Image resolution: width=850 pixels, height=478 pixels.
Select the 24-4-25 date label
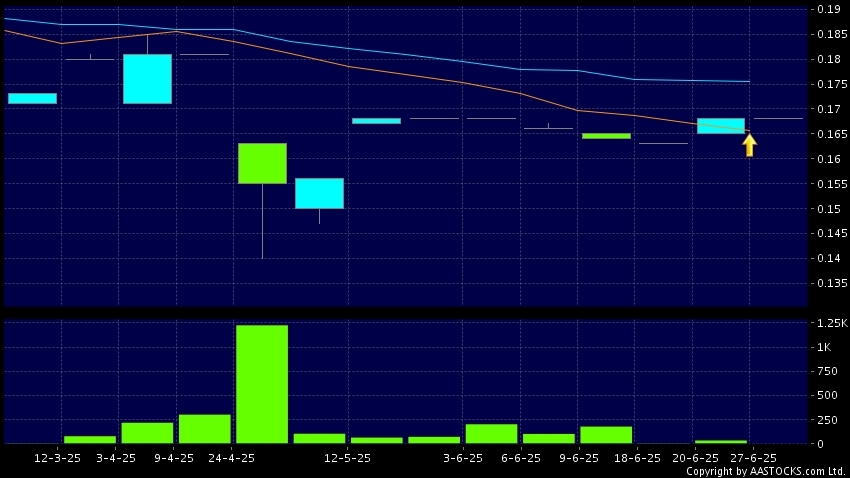(231, 458)
